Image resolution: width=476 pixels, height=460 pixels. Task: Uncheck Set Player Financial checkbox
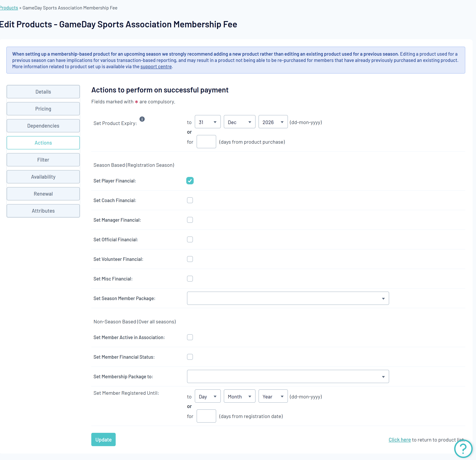pos(190,181)
